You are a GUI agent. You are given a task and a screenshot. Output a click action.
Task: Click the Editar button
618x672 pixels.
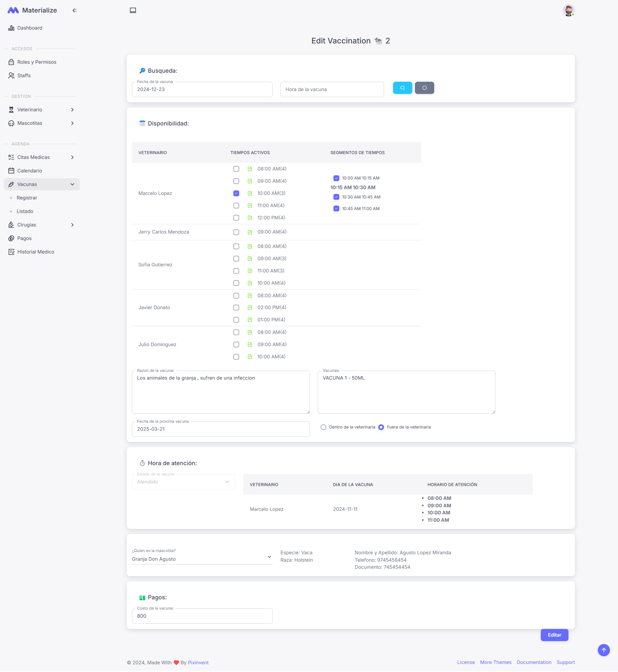click(554, 635)
